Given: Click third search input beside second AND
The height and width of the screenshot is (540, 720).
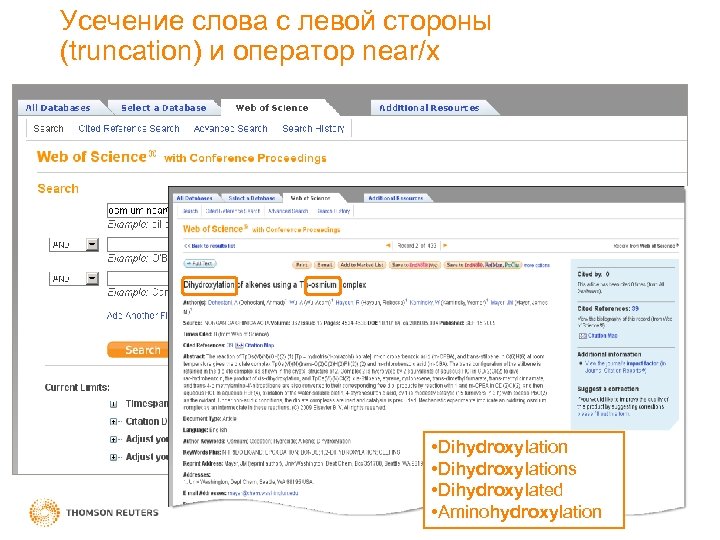Looking at the screenshot, I should tap(138, 278).
